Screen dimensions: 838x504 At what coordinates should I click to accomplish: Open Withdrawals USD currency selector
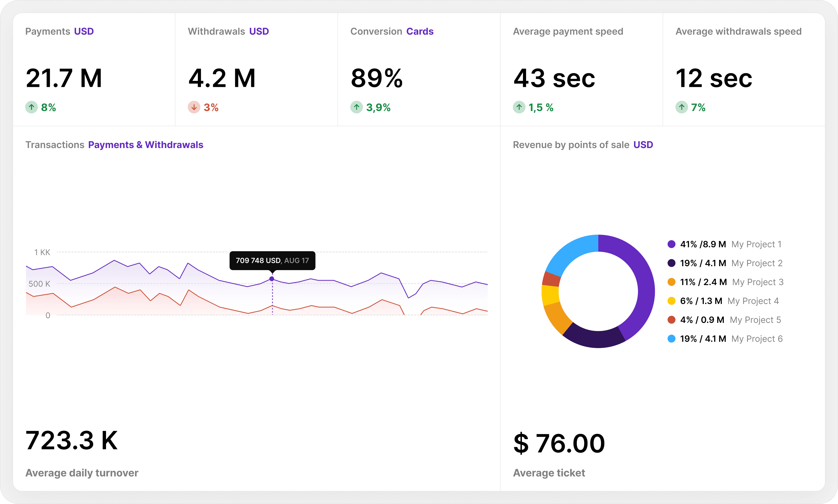(x=259, y=31)
